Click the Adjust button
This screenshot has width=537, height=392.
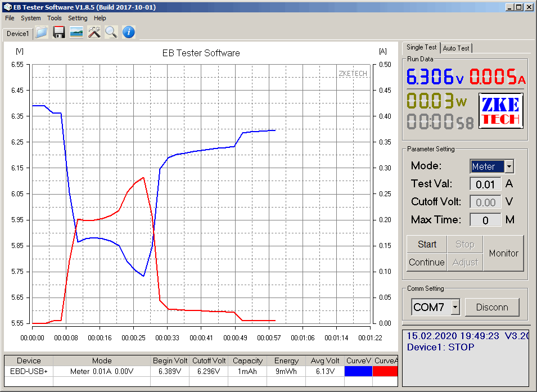[465, 263]
